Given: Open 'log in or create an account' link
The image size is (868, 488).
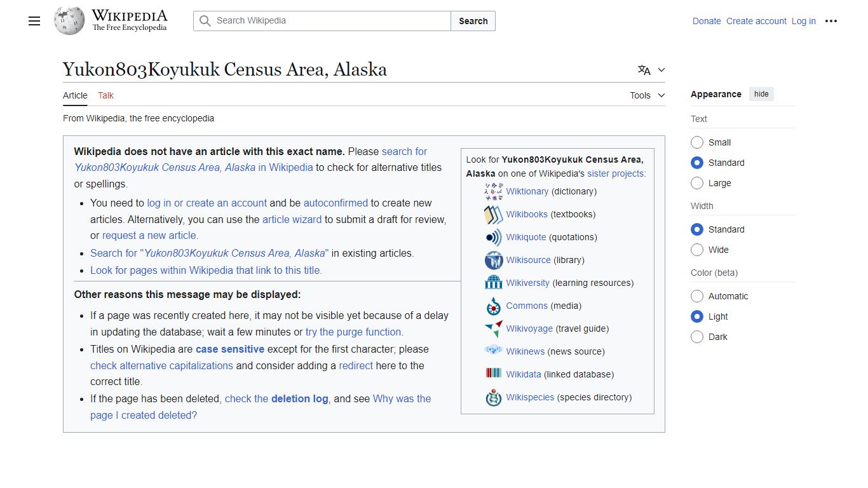Looking at the screenshot, I should pos(207,203).
